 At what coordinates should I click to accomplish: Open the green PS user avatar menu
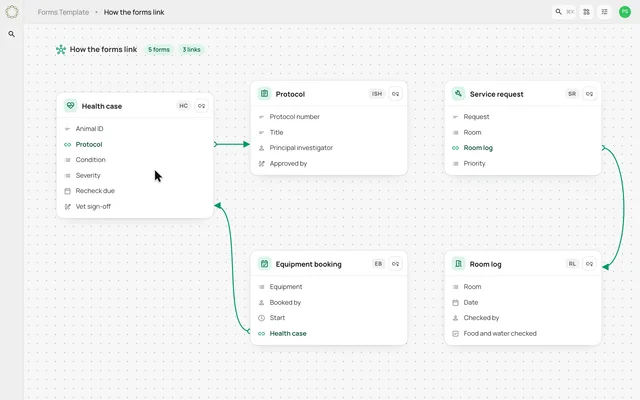[x=625, y=12]
